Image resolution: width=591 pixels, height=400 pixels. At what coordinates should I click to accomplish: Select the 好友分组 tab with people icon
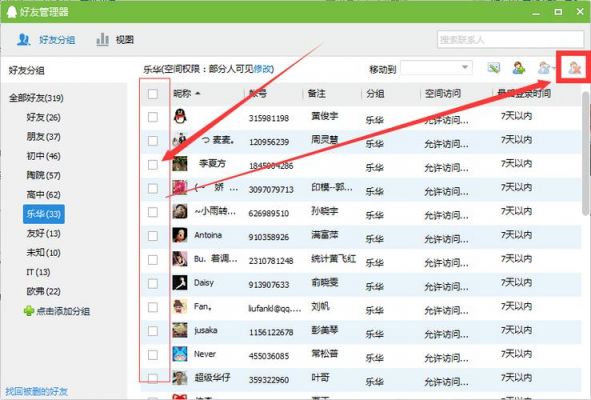[x=46, y=40]
